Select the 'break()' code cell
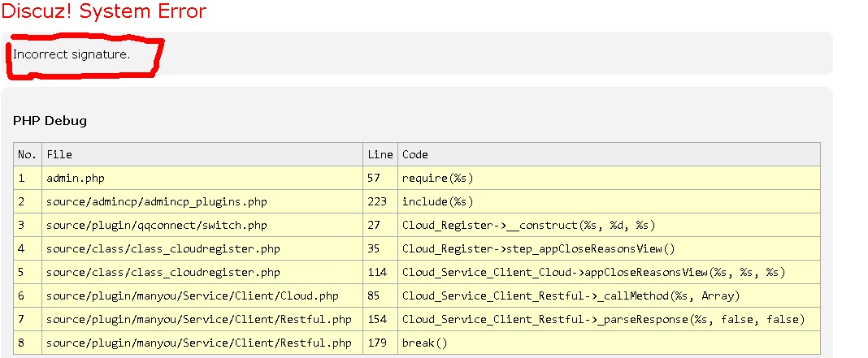868x358 pixels. coord(609,343)
